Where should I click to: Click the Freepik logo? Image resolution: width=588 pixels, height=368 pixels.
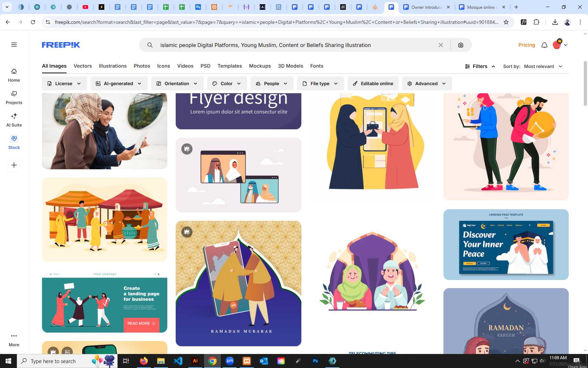(x=61, y=45)
